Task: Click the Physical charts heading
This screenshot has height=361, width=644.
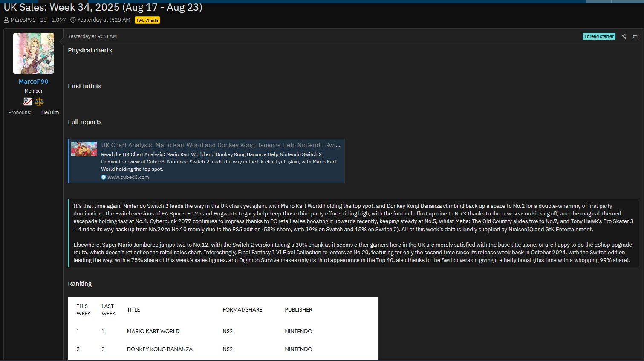Action: click(x=90, y=50)
